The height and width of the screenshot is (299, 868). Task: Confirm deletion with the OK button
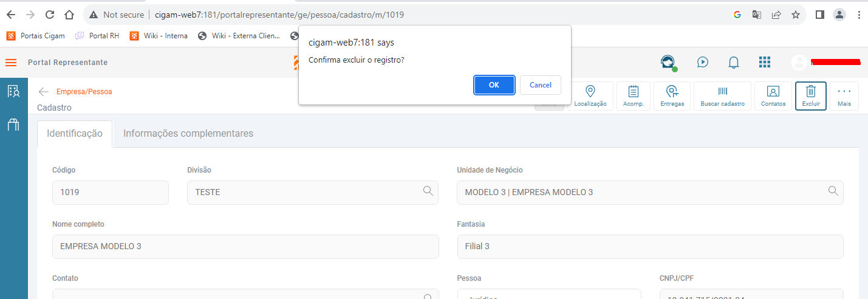click(x=494, y=85)
